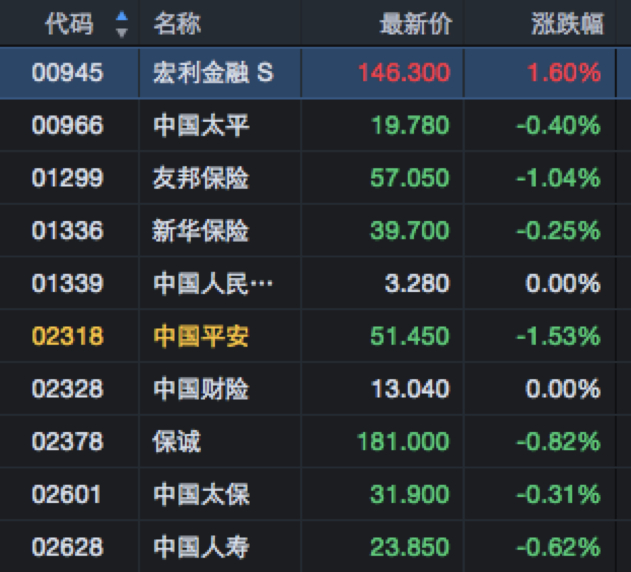This screenshot has height=572, width=631.
Task: Click stock code 01336
Action: pos(68,232)
